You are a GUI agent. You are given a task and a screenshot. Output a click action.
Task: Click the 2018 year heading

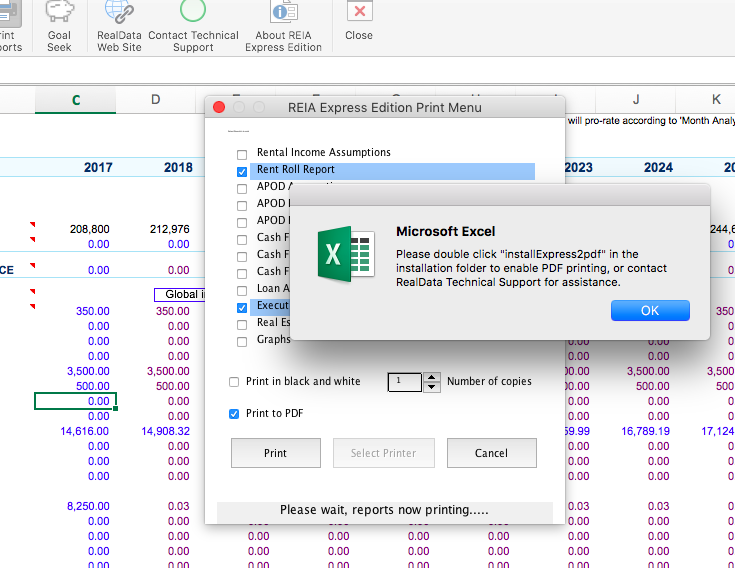[x=178, y=167]
